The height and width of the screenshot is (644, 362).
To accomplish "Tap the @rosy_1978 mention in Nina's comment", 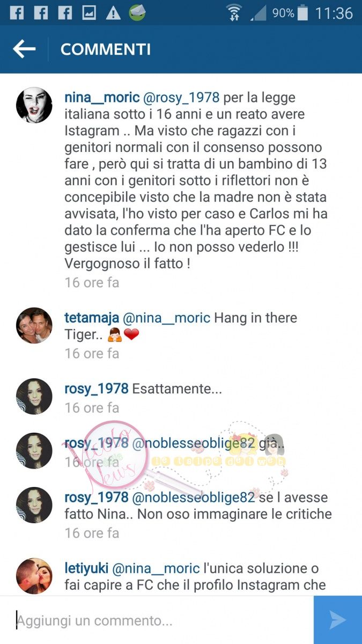I will click(182, 98).
